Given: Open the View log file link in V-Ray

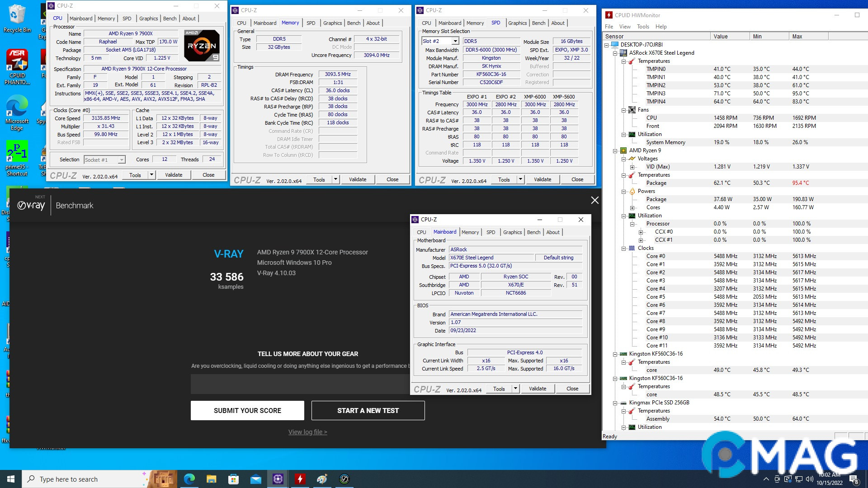Looking at the screenshot, I should tap(307, 432).
